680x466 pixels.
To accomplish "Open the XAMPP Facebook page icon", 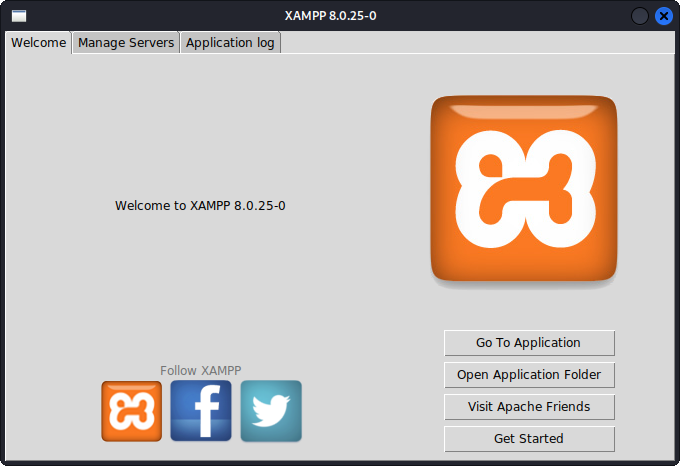I will (201, 411).
